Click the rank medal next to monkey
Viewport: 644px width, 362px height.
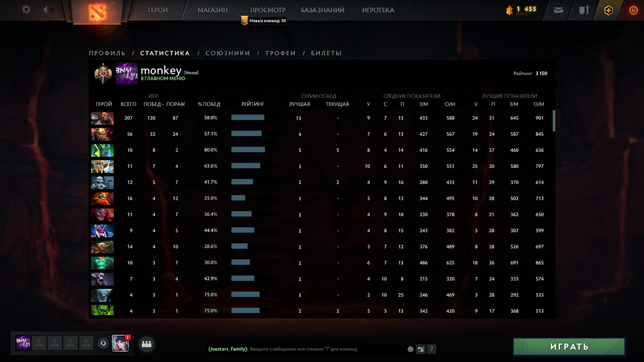(103, 73)
